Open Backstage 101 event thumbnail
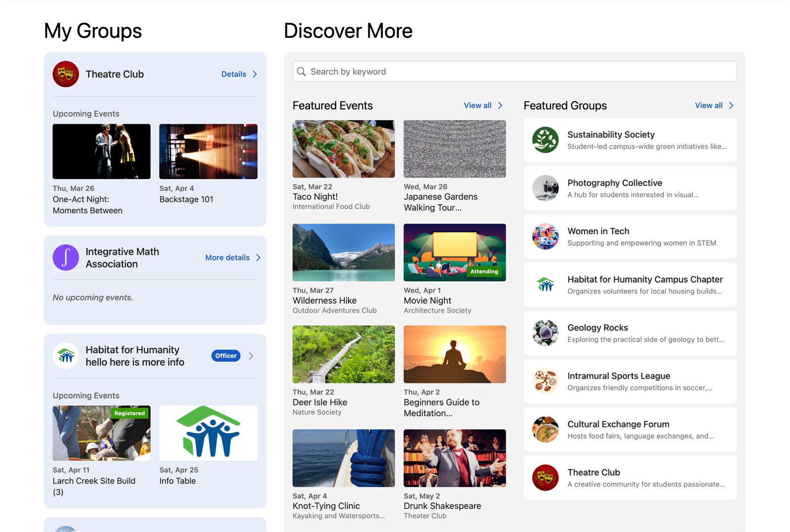Screen dimensions: 790x532 click(x=208, y=152)
